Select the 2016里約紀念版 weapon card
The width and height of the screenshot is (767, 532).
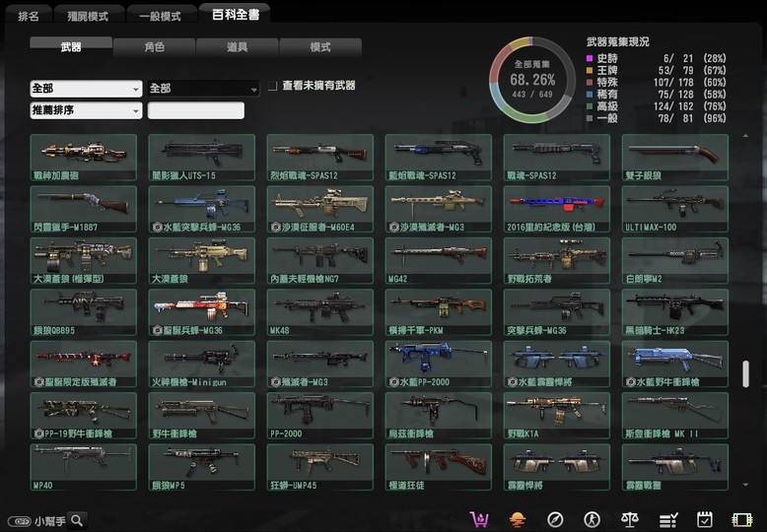pos(557,209)
